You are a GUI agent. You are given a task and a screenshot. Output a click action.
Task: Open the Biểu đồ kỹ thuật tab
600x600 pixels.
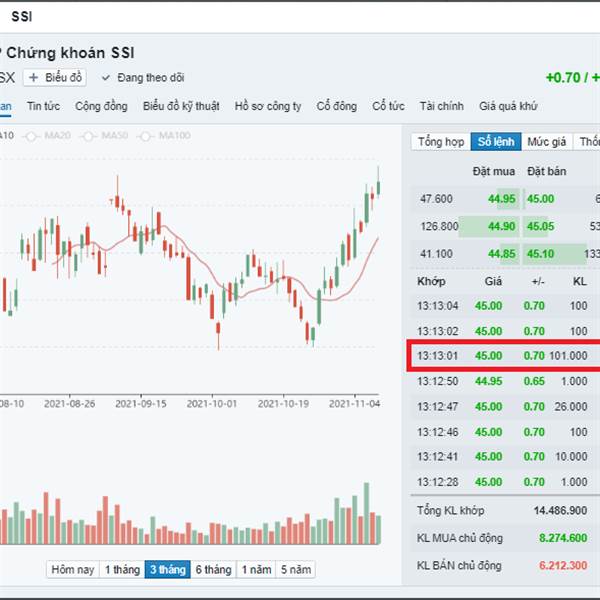pyautogui.click(x=180, y=106)
